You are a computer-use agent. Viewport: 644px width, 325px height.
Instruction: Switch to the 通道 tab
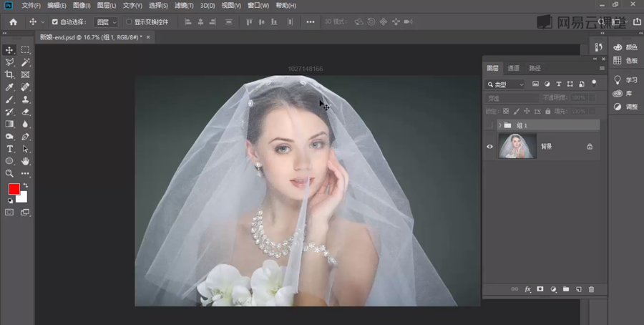pos(514,68)
